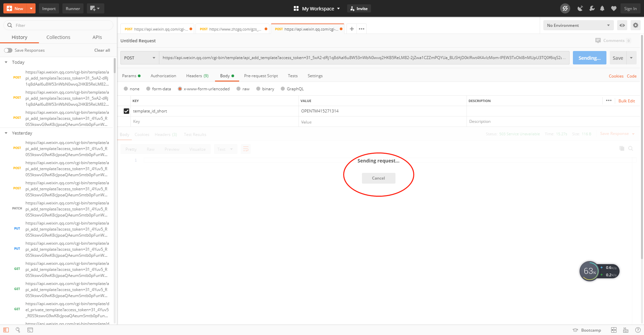The height and width of the screenshot is (335, 644).
Task: Select the raw body type
Action: [x=238, y=89]
